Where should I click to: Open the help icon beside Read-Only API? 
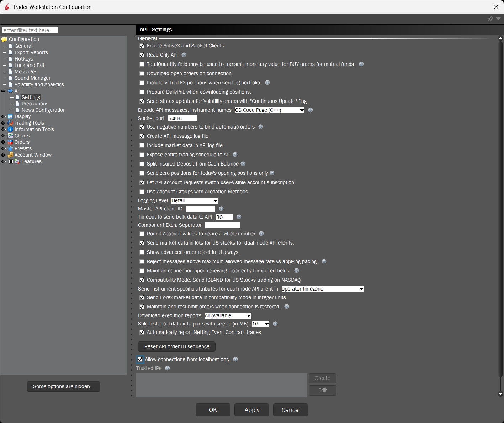point(184,55)
